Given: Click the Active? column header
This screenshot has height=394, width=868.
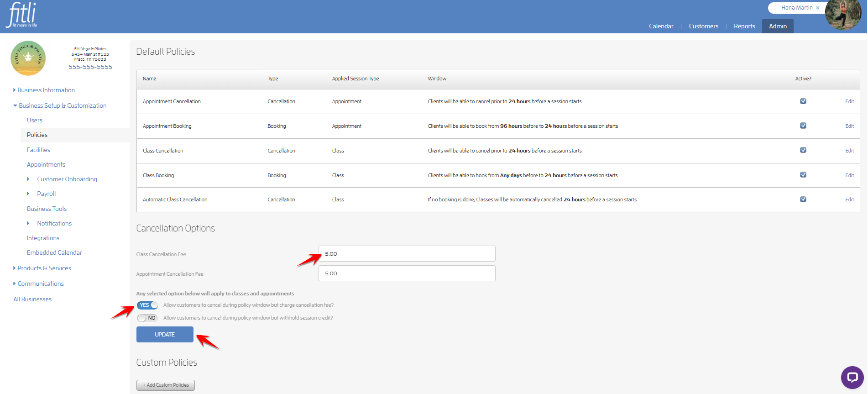Looking at the screenshot, I should [803, 79].
